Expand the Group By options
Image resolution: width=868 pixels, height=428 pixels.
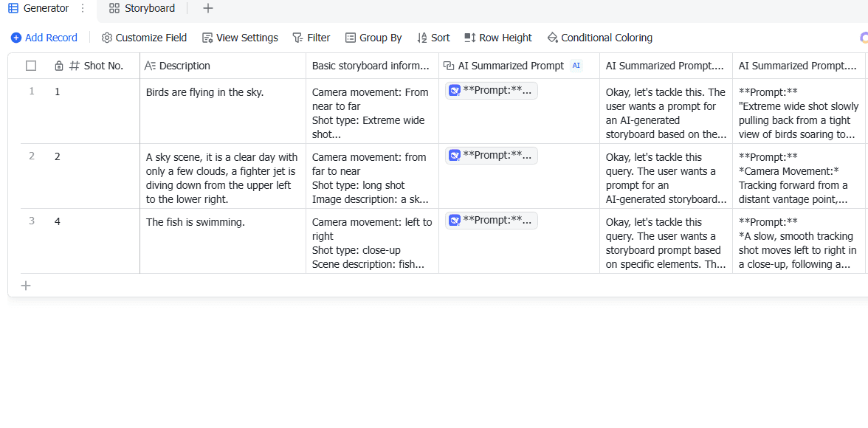coord(373,38)
